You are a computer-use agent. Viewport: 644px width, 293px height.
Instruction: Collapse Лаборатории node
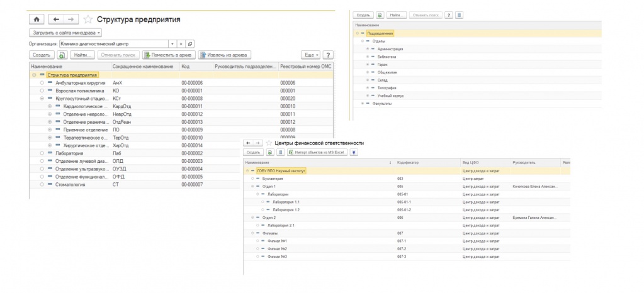pos(257,194)
